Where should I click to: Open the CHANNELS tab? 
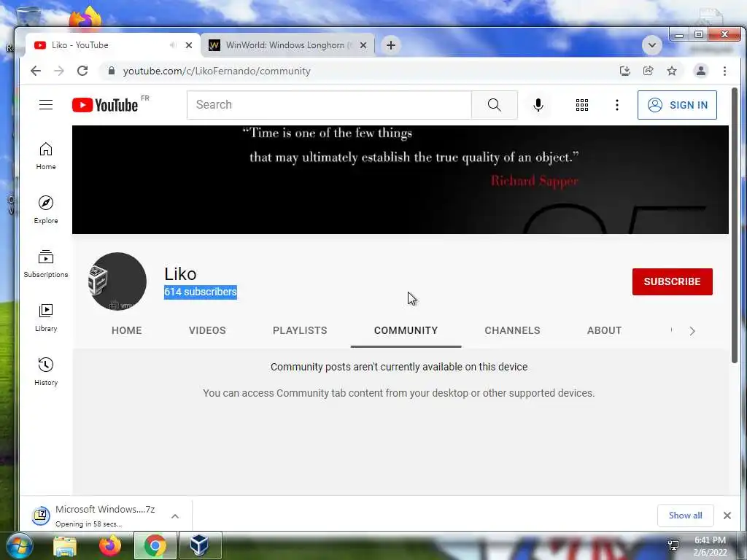point(512,330)
